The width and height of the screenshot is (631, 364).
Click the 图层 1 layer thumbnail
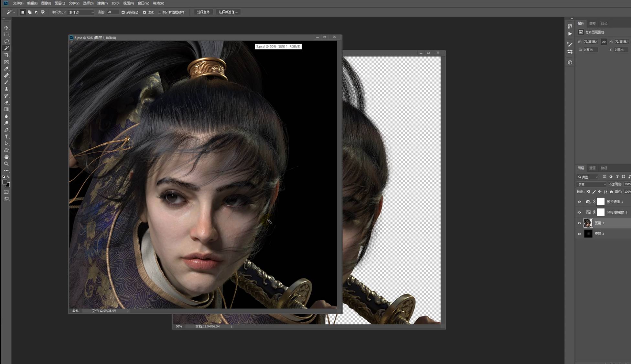[588, 223]
